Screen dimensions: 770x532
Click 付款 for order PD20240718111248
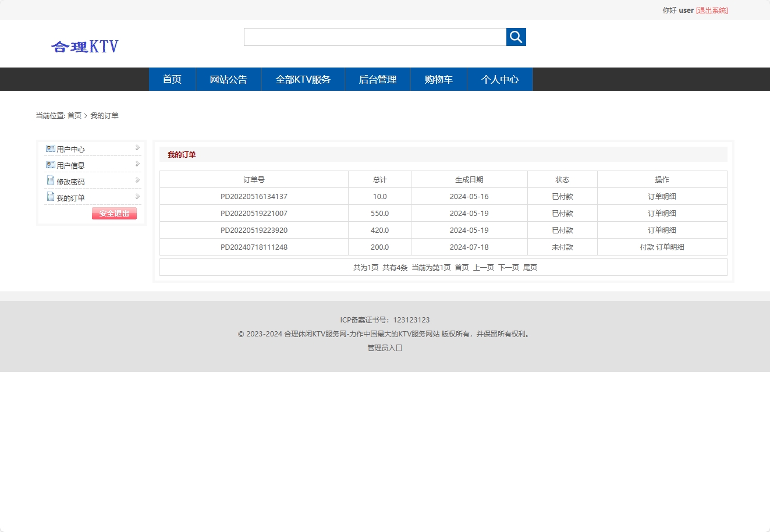[648, 247]
